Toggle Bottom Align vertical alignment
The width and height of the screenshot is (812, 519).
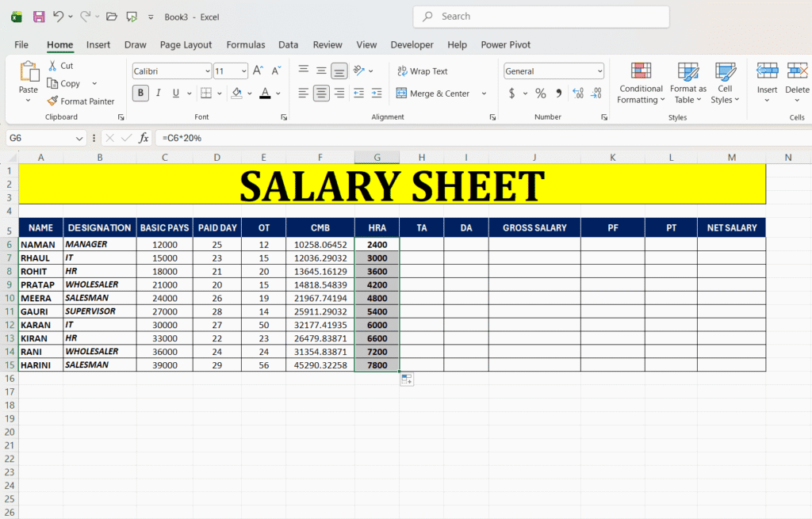pos(339,71)
